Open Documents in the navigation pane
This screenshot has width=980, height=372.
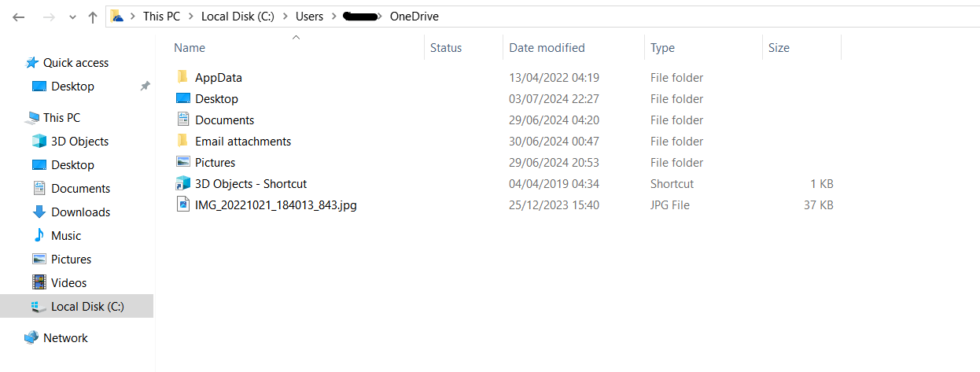coord(80,189)
